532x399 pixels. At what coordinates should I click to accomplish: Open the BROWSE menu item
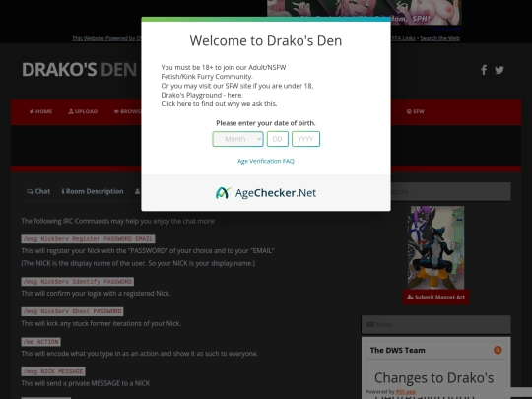pos(127,111)
